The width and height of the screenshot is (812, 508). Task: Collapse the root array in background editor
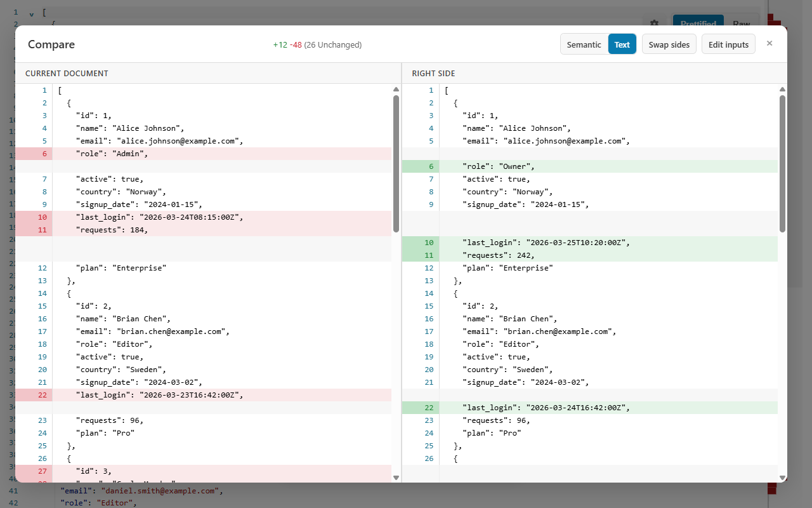click(x=32, y=13)
